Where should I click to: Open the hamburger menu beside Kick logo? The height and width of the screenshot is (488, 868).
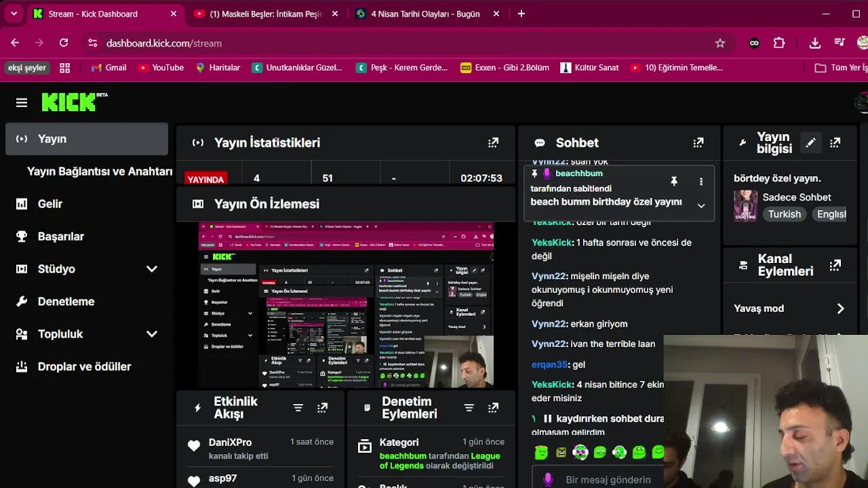[22, 102]
